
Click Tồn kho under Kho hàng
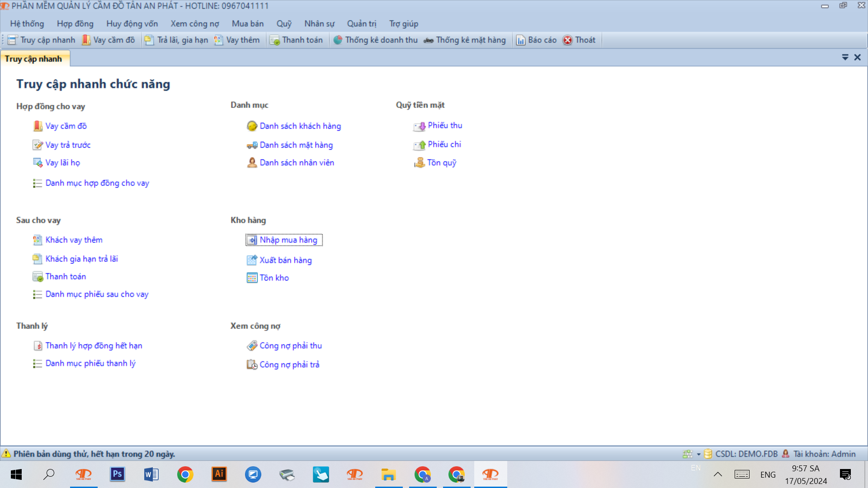[274, 278]
